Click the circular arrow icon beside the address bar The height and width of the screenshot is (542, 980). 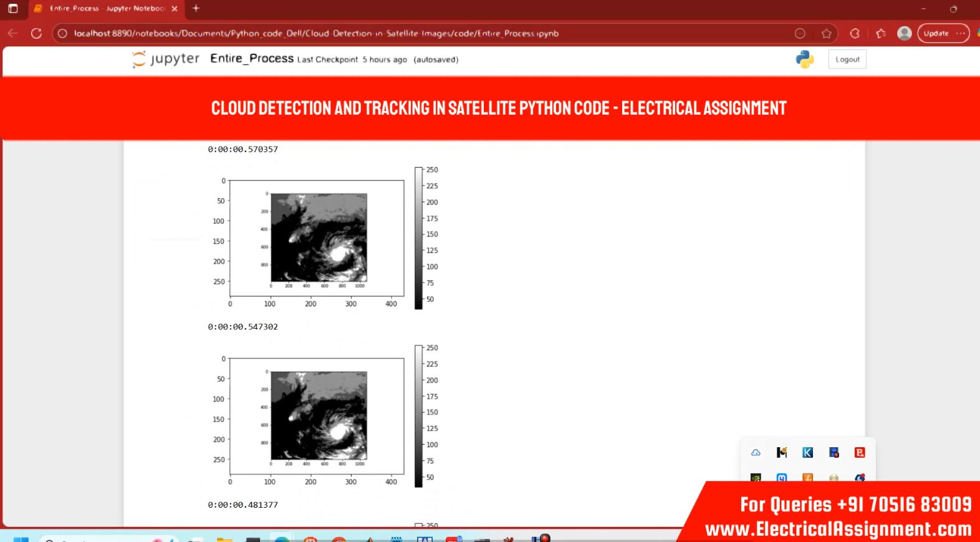pyautogui.click(x=855, y=33)
